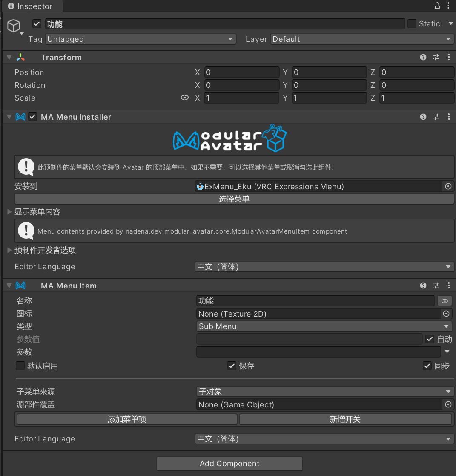
Task: Open the Tag dropdown
Action: click(x=140, y=39)
